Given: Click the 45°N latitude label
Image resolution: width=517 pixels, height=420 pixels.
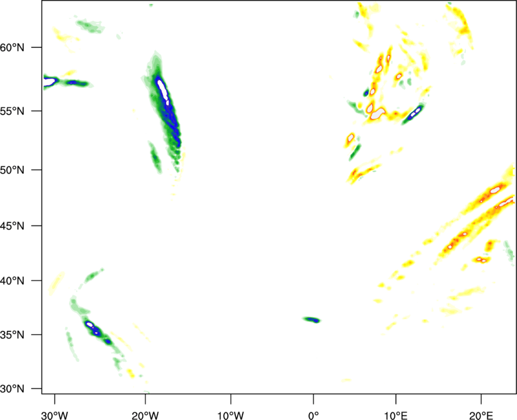Looking at the screenshot, I should pos(12,226).
